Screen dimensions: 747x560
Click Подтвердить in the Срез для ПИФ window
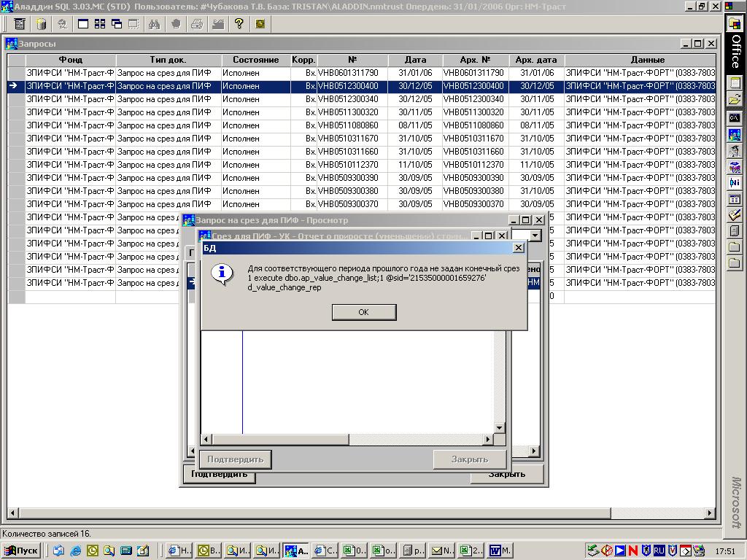[x=236, y=459]
